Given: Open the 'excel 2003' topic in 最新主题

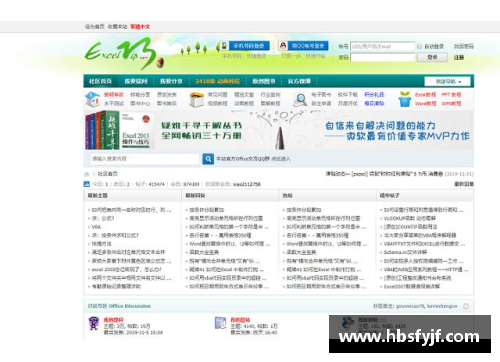Looking at the screenshot, I should (127, 269).
